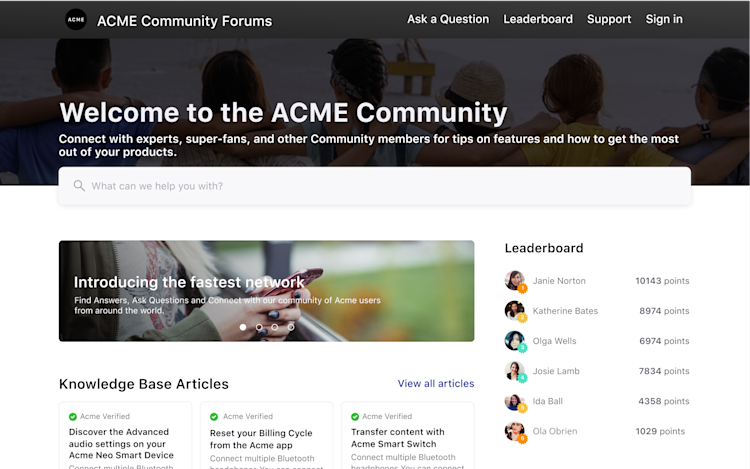750x469 pixels.
Task: Open Katherine Bates' avatar
Action: (x=515, y=310)
